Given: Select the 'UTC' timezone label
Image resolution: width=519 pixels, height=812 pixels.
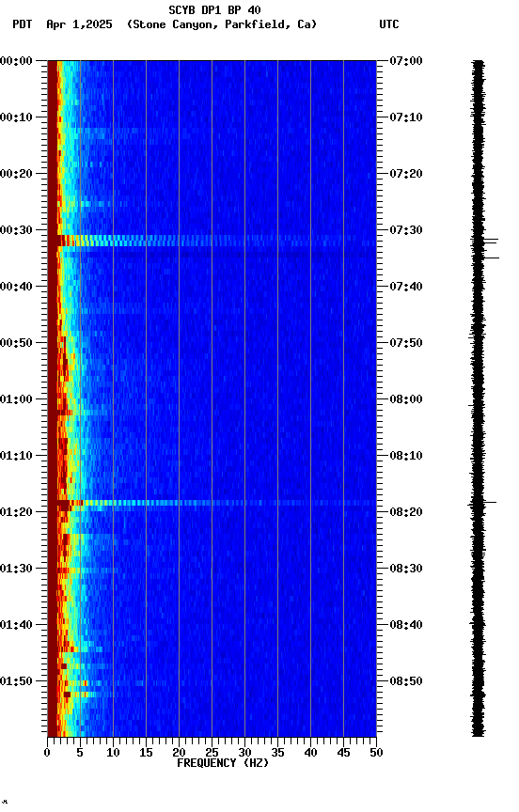Looking at the screenshot, I should point(389,24).
